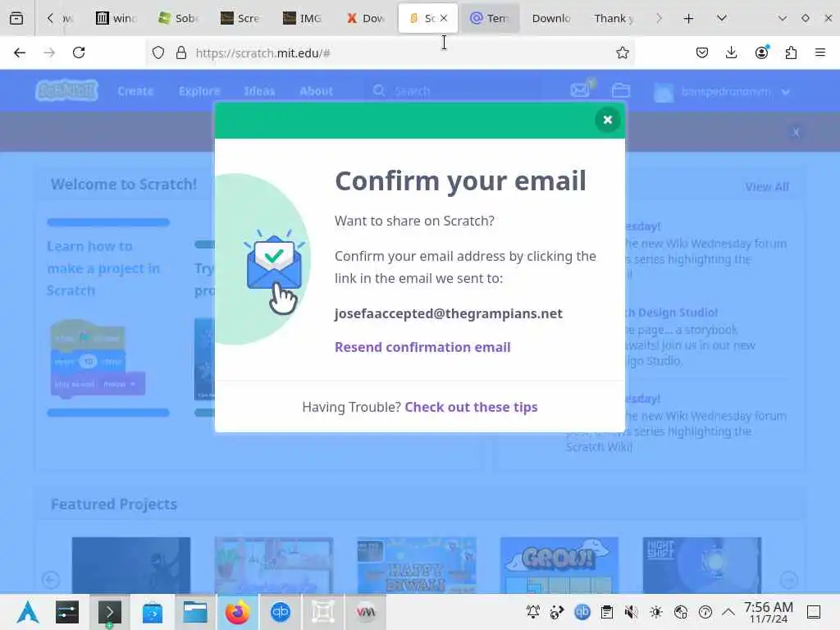
Task: Click the Scratch logo
Action: pos(67,90)
